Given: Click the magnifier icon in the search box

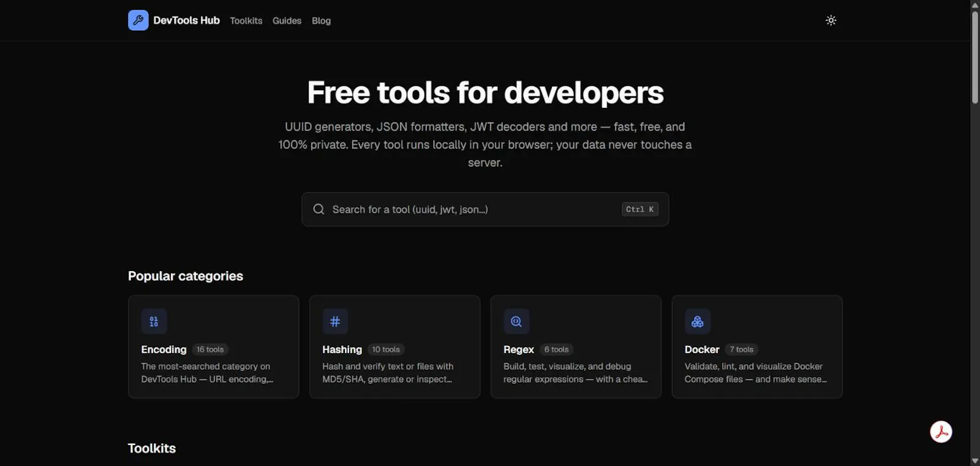Looking at the screenshot, I should pyautogui.click(x=318, y=209).
